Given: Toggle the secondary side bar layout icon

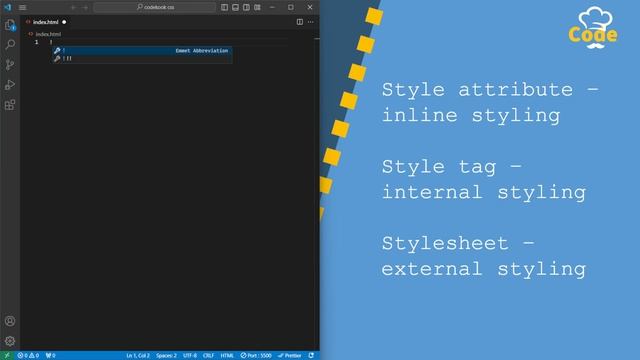Looking at the screenshot, I should click(x=247, y=7).
